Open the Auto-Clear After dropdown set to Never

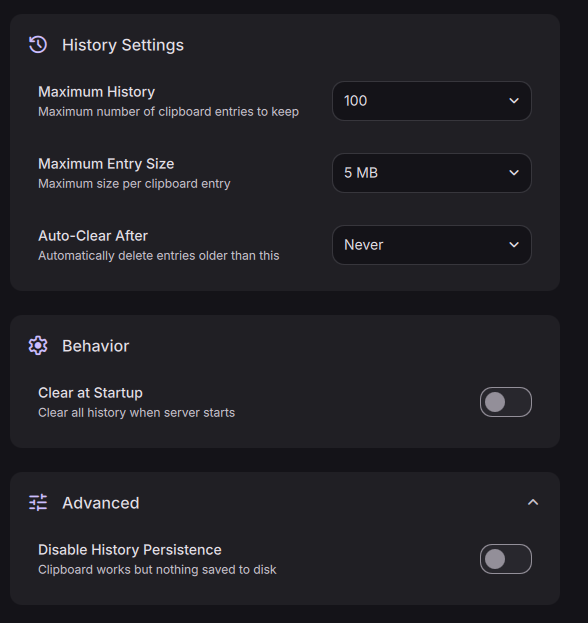(x=432, y=245)
